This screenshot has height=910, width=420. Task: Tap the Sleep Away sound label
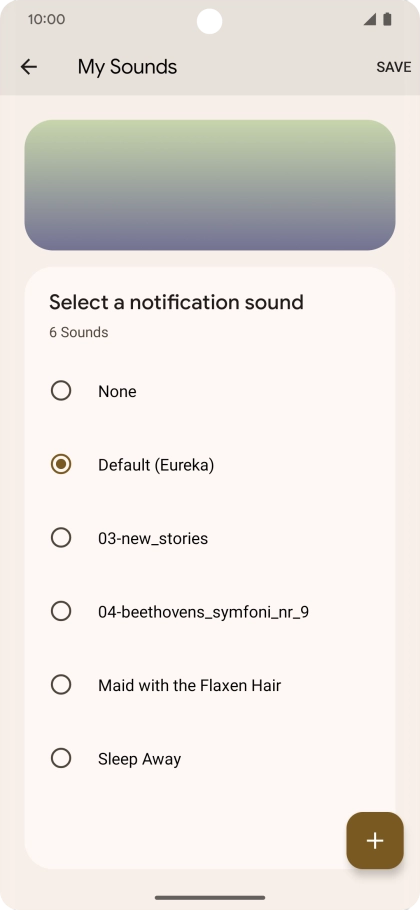[139, 759]
